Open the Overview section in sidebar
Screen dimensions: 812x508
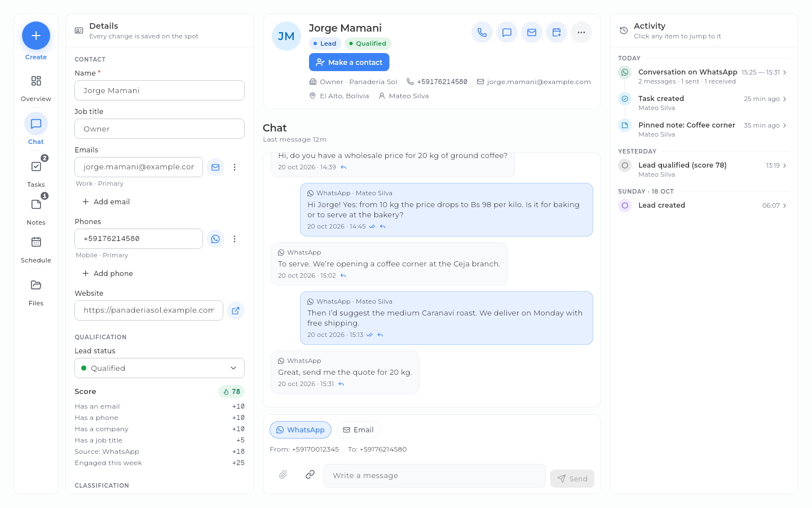click(x=36, y=88)
